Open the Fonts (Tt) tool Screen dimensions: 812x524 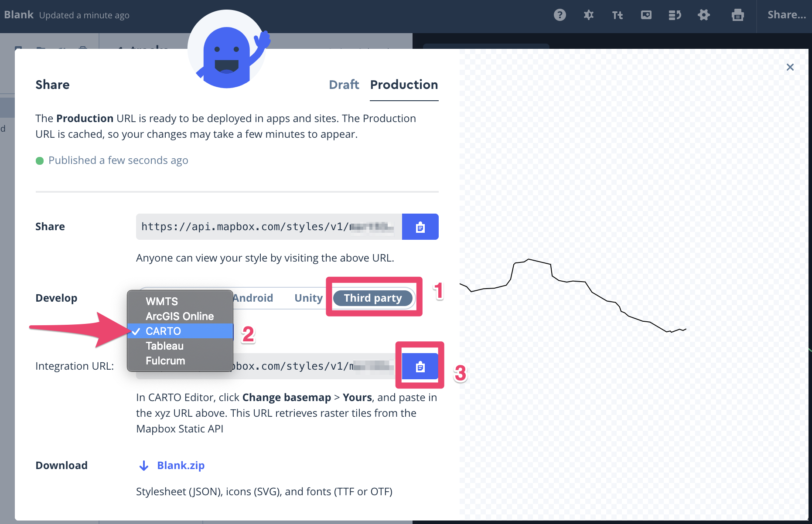pos(618,15)
